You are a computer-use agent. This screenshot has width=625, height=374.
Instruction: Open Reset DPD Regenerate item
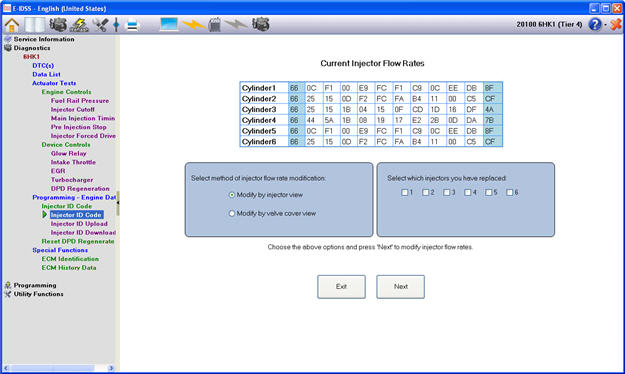click(78, 241)
